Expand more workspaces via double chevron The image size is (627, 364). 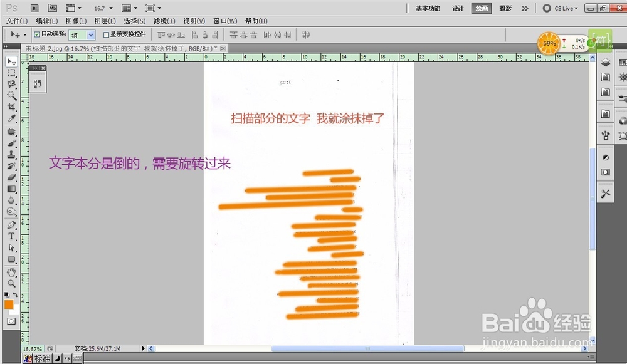coord(525,8)
